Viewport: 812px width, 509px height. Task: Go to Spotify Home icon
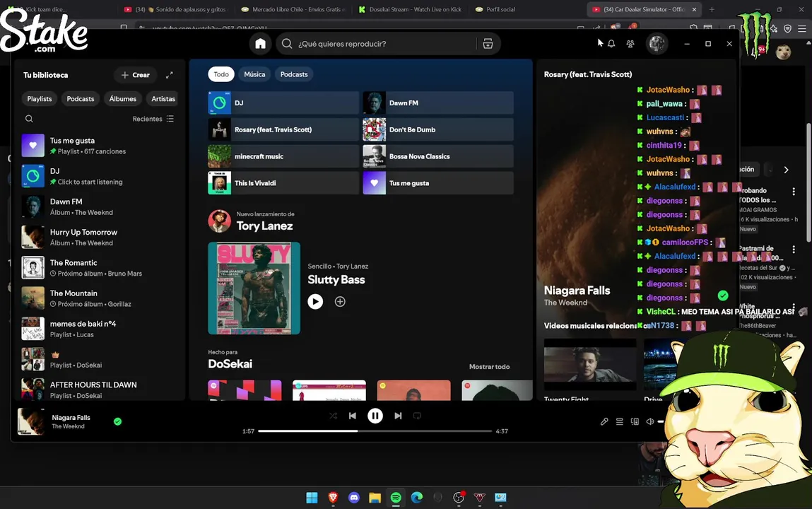point(261,44)
